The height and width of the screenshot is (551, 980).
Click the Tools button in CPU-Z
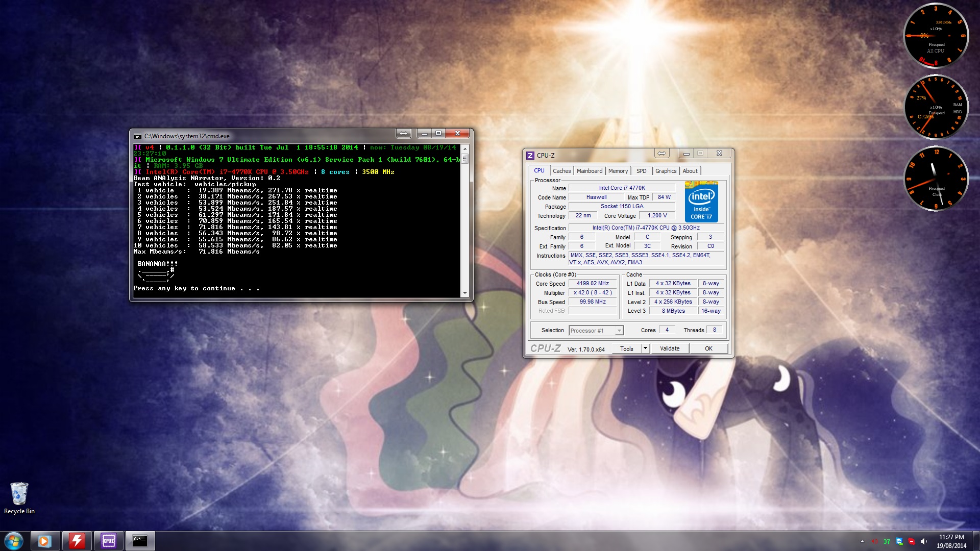[626, 348]
